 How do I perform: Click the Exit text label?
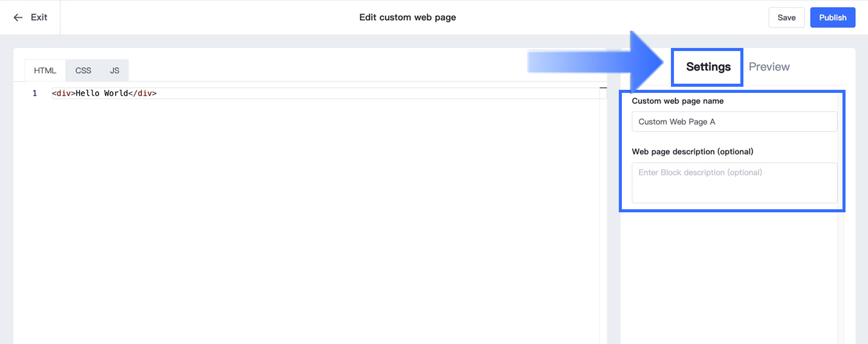coord(39,17)
